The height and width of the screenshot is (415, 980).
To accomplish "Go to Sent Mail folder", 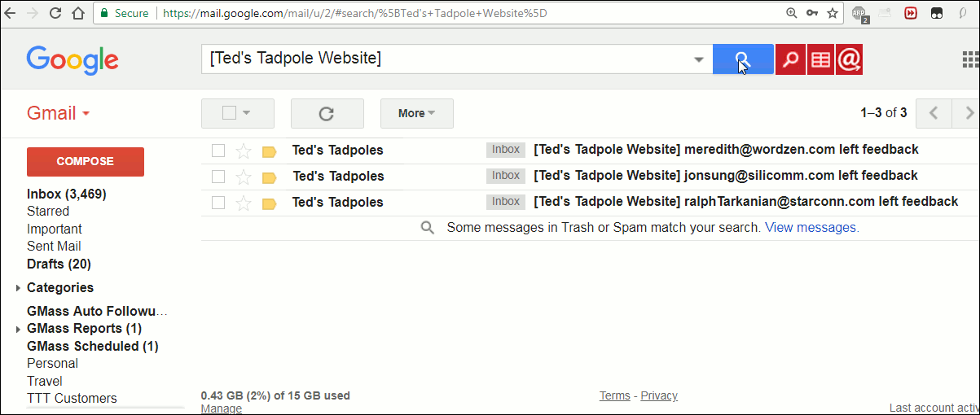I will click(54, 247).
